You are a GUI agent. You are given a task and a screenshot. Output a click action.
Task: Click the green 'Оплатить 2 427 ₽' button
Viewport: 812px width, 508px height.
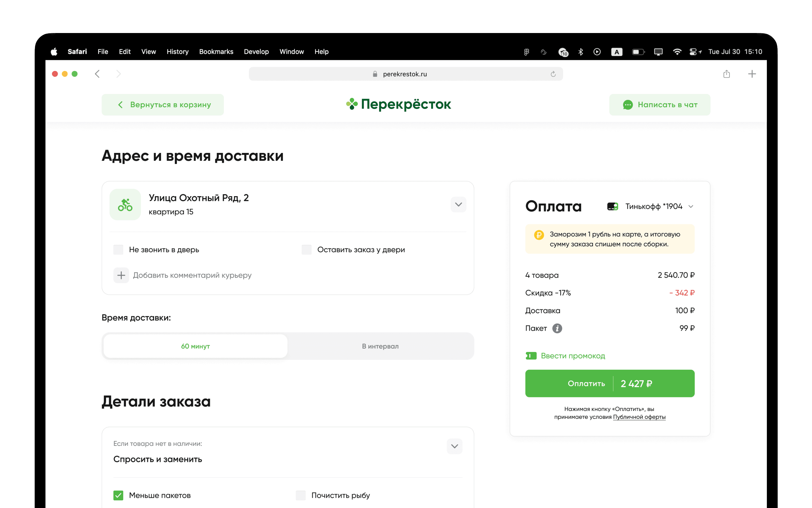[x=610, y=383]
